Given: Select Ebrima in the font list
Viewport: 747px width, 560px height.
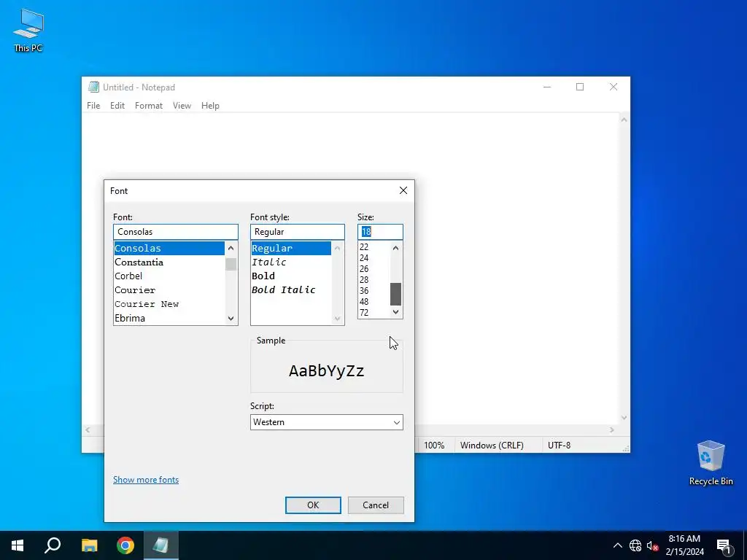Looking at the screenshot, I should point(169,318).
